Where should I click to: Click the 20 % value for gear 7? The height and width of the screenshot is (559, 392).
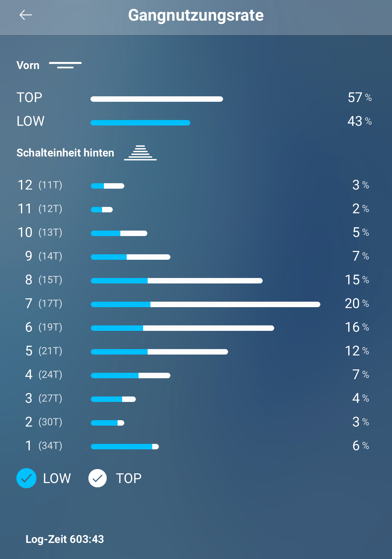click(x=357, y=304)
